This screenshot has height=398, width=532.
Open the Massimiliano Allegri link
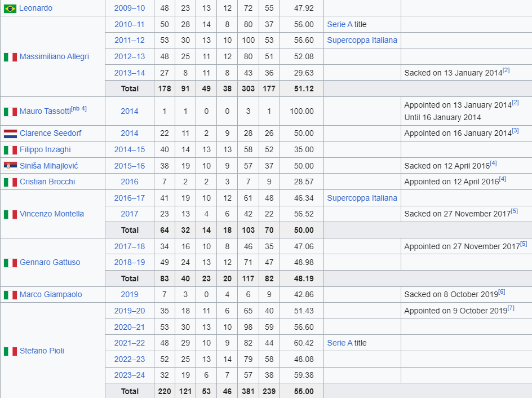tap(54, 57)
